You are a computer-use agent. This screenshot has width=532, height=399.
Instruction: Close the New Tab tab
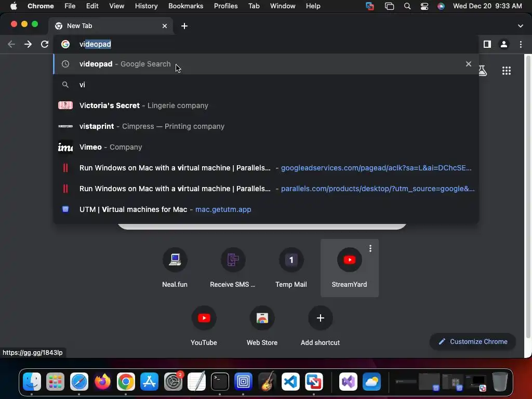click(x=165, y=26)
